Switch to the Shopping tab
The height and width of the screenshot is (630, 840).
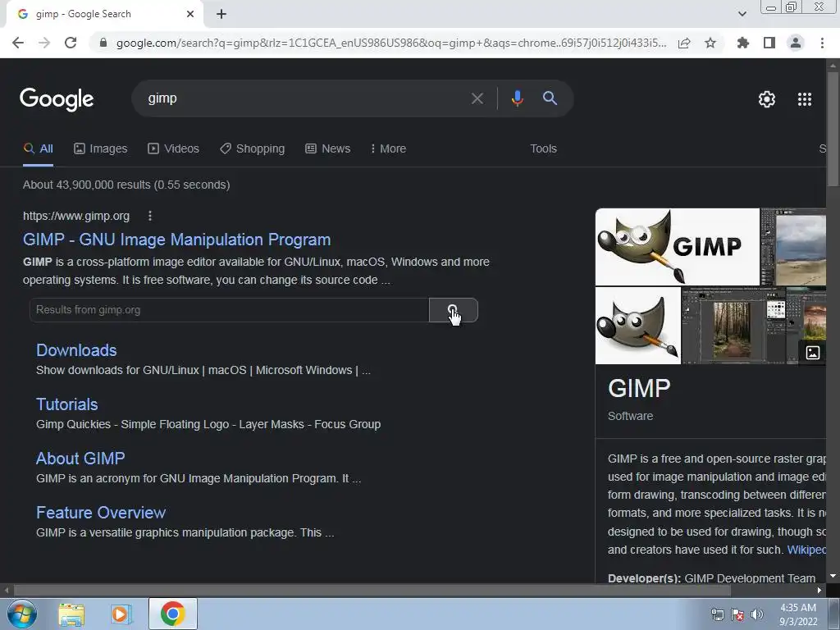click(253, 148)
